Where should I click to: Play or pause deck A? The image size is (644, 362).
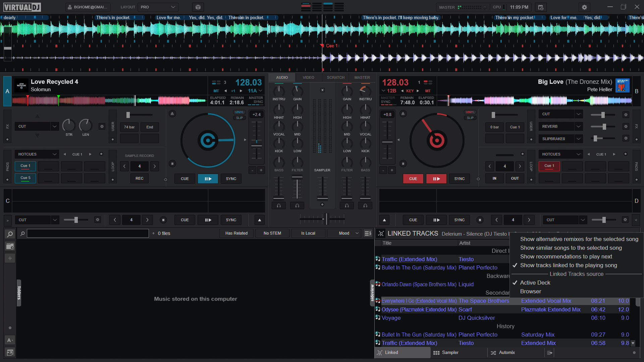coord(208,179)
